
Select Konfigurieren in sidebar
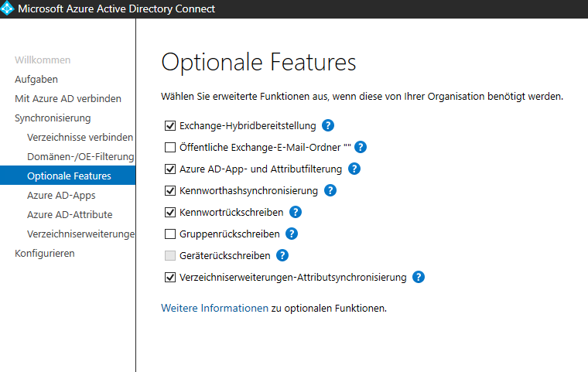click(45, 254)
